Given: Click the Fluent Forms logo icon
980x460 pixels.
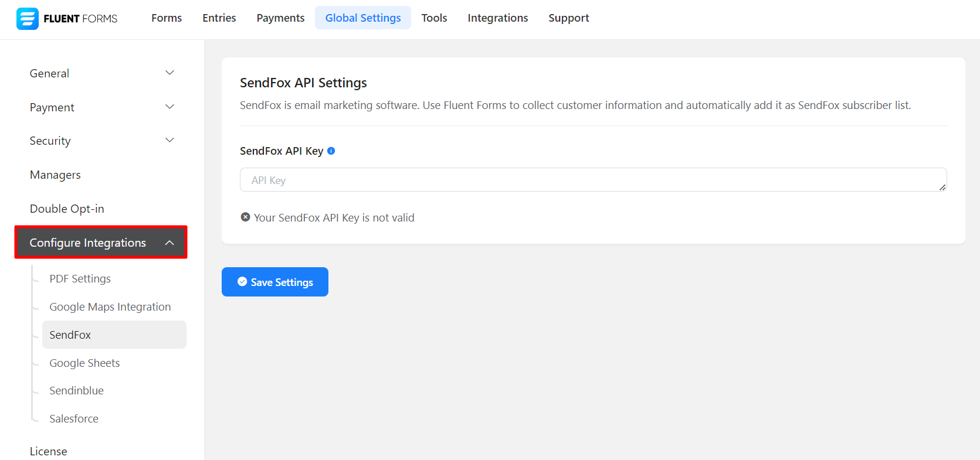Looking at the screenshot, I should click(27, 19).
